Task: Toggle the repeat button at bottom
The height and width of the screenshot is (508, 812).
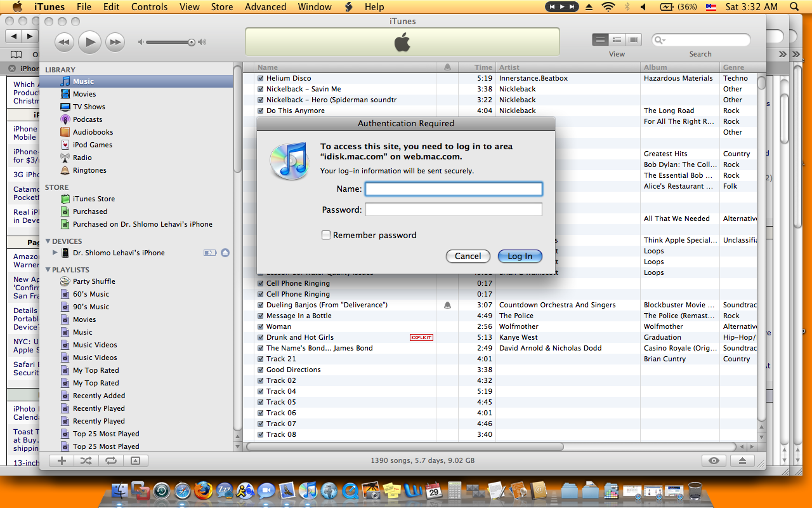Action: coord(111,461)
